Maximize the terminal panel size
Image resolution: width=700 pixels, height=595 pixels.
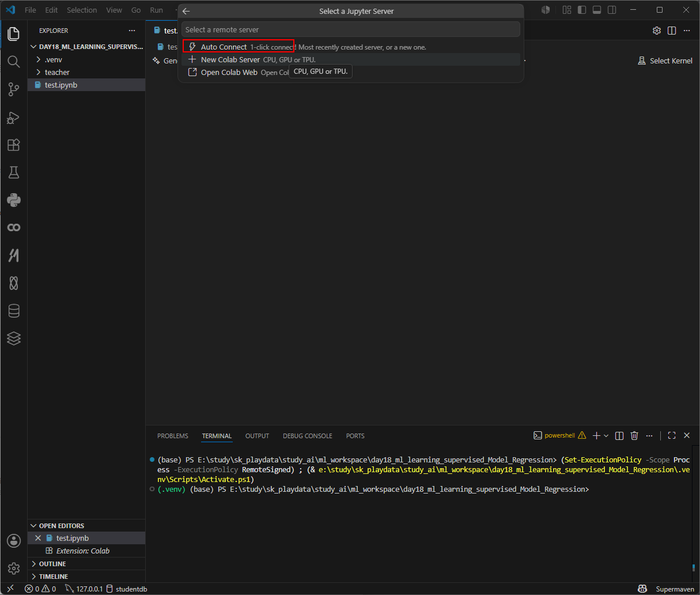(x=672, y=435)
